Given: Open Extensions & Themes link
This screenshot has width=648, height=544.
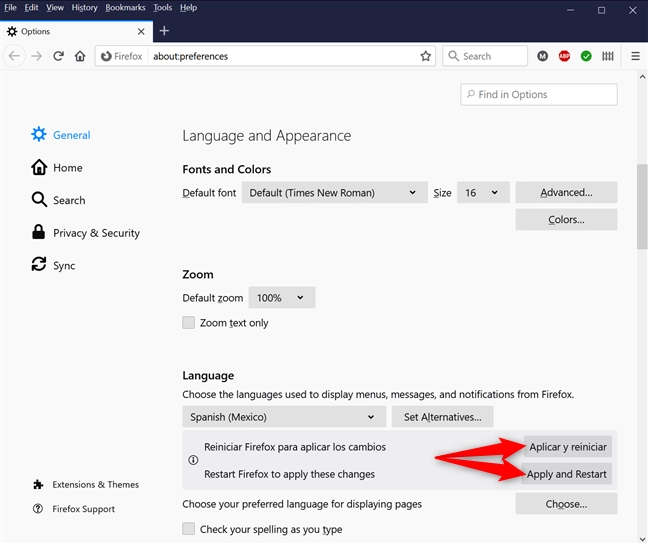Looking at the screenshot, I should pos(95,484).
